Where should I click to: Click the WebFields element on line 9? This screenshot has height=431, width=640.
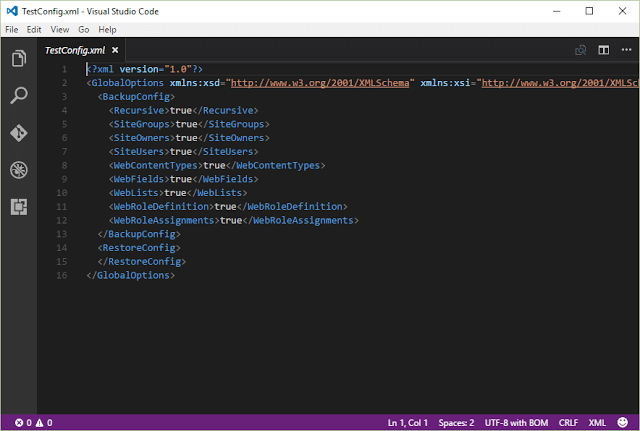click(183, 179)
